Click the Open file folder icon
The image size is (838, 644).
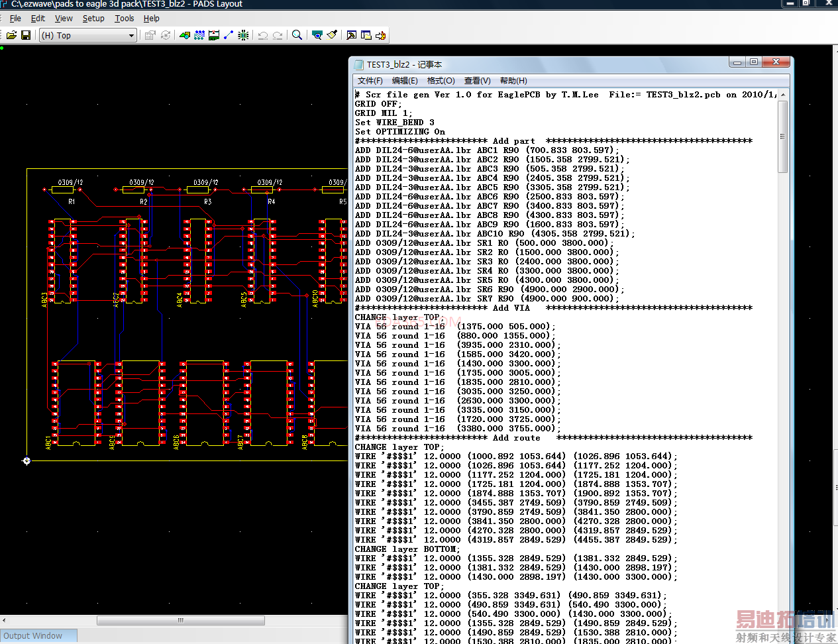click(x=11, y=35)
